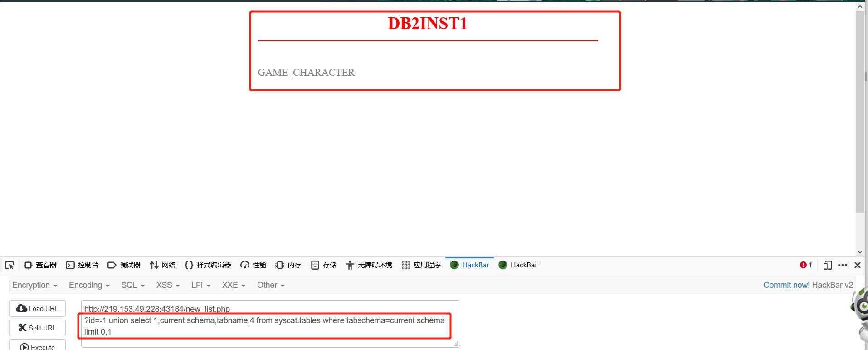Viewport: 868px width, 350px height.
Task: Select the active blue HackBar tab
Action: (469, 265)
